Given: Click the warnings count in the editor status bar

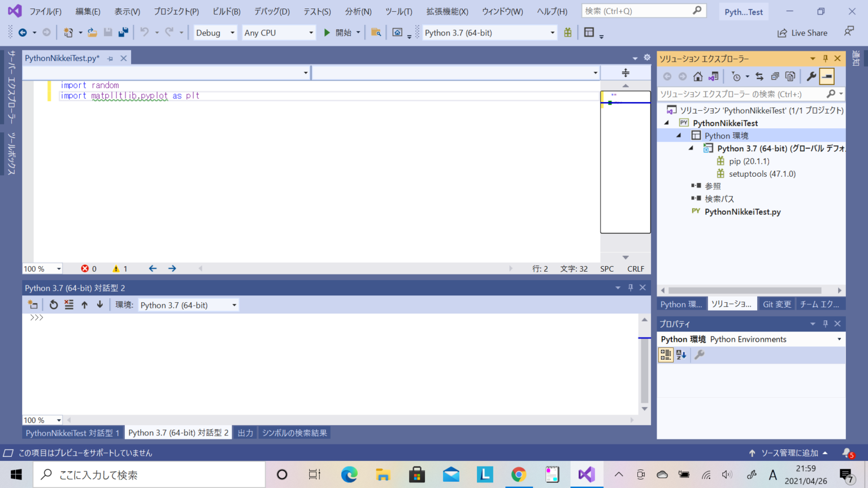Looking at the screenshot, I should click(x=119, y=268).
